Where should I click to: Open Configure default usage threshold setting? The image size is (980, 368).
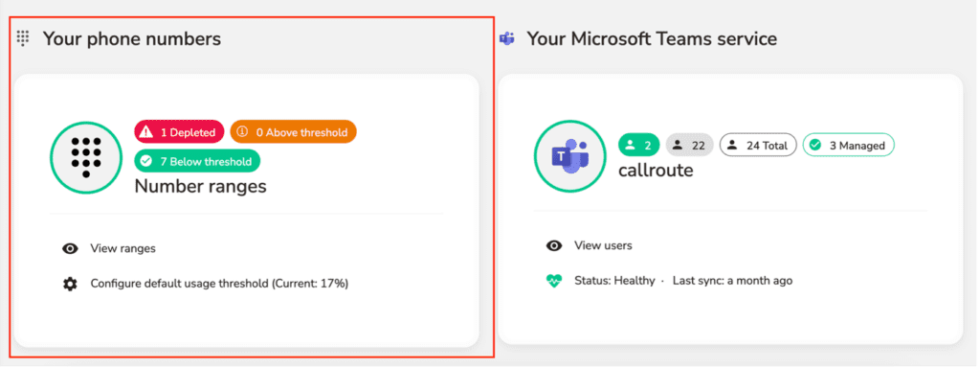tap(219, 284)
